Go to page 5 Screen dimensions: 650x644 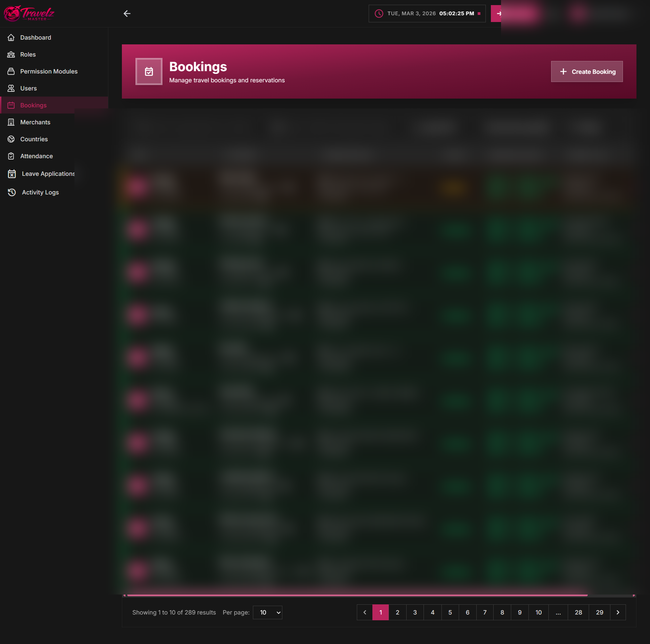[450, 612]
